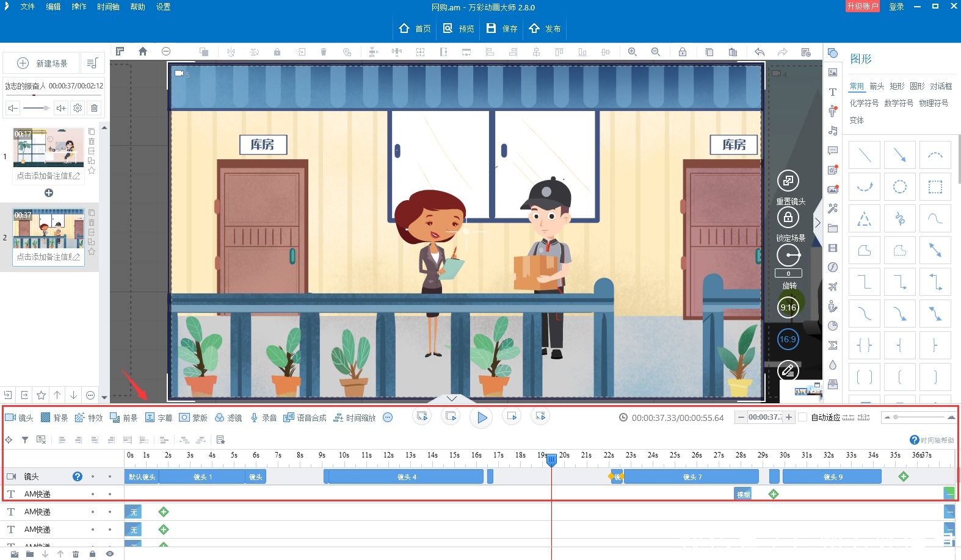Viewport: 961px width, 560px height.
Task: Open the 时间轴 menu
Action: [108, 7]
